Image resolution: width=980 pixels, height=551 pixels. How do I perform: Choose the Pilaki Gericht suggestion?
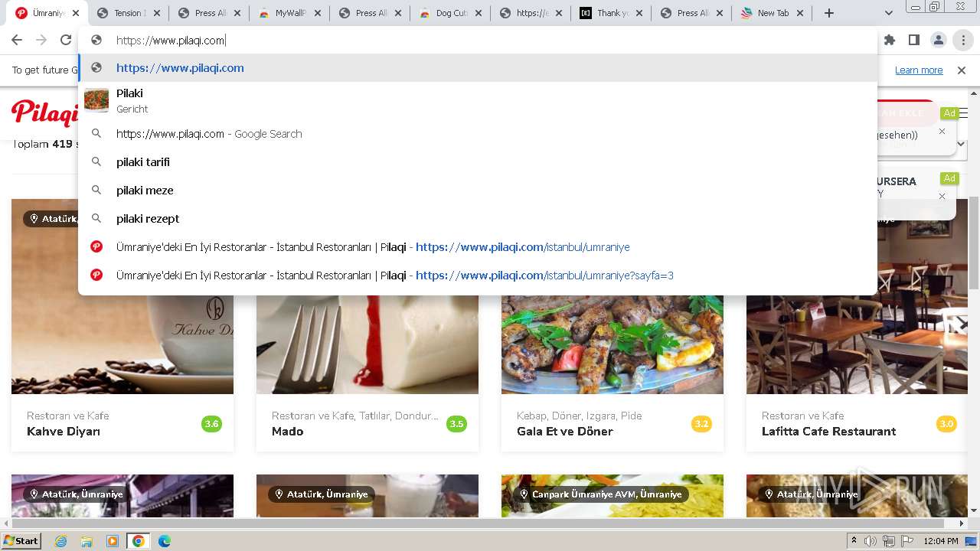tap(478, 100)
